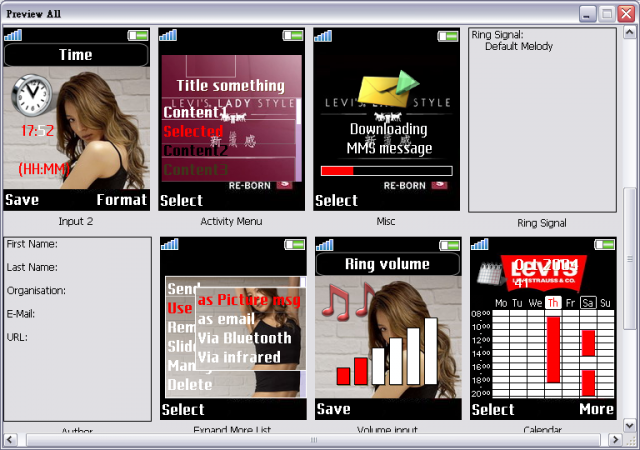This screenshot has width=640, height=450.
Task: Select outlined 'Sa' day in calendar
Action: 588,303
